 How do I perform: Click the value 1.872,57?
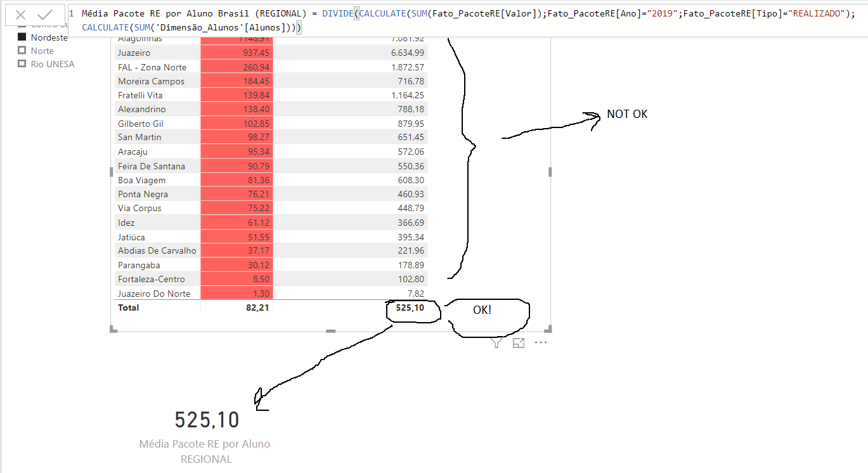coord(408,67)
